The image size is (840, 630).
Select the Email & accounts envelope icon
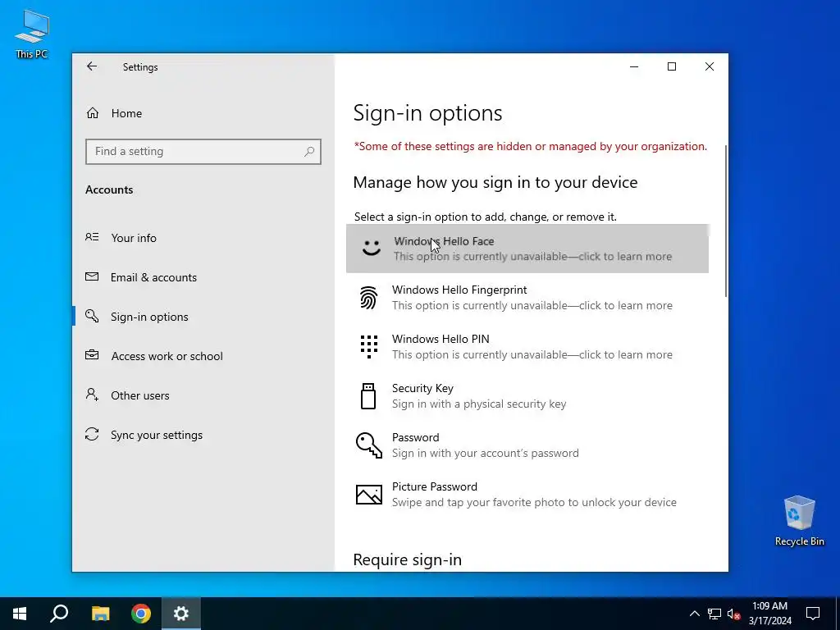pyautogui.click(x=92, y=276)
